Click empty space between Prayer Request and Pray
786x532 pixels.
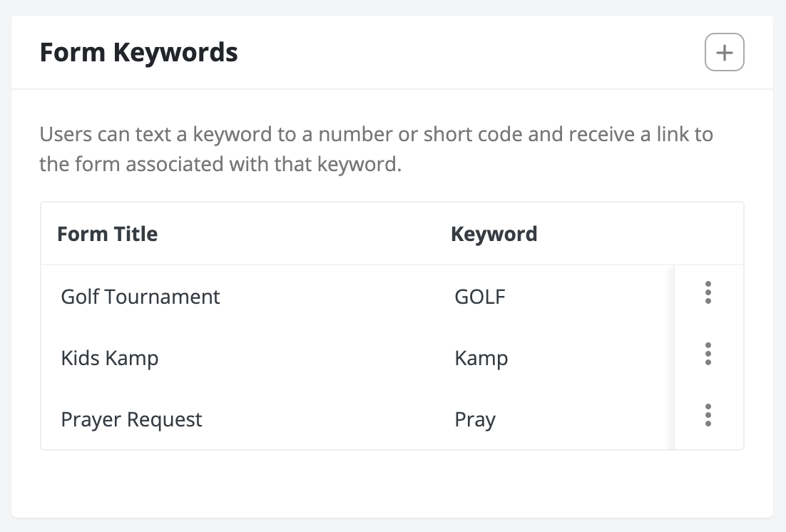328,419
